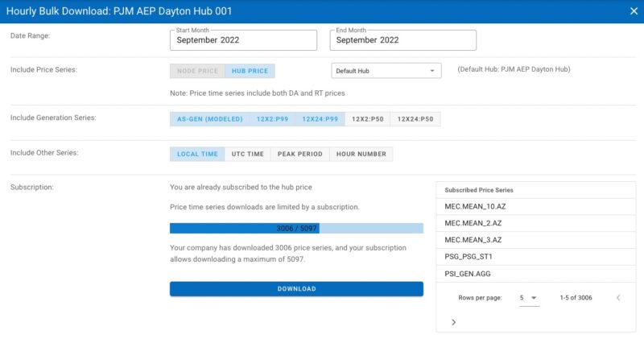Select the MEC.MEAN_10.AZ price series row
Image resolution: width=644 pixels, height=339 pixels.
click(535, 207)
